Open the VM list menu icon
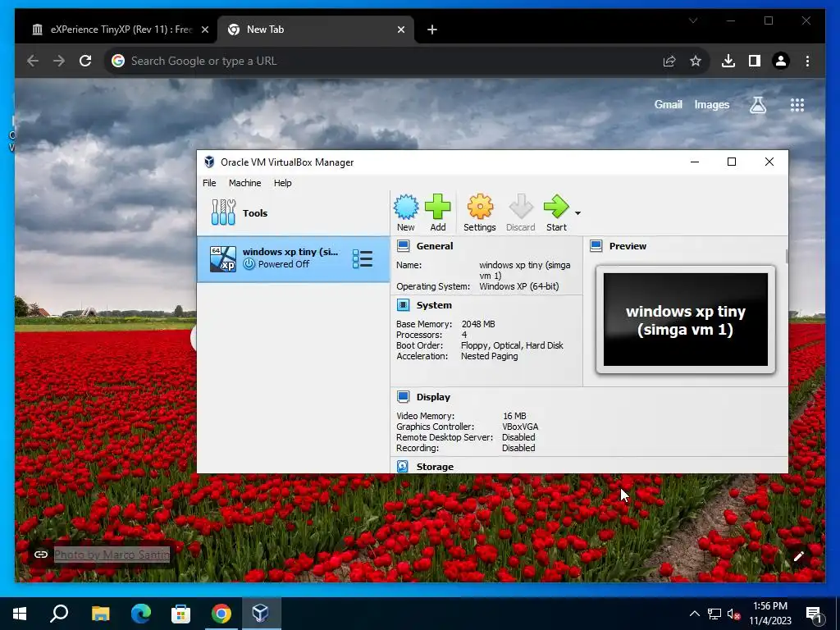The height and width of the screenshot is (630, 840). (x=362, y=258)
